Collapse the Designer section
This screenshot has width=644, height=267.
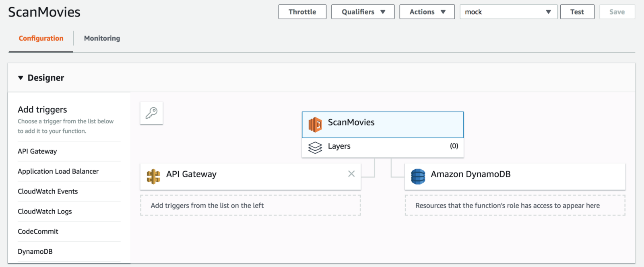[21, 78]
